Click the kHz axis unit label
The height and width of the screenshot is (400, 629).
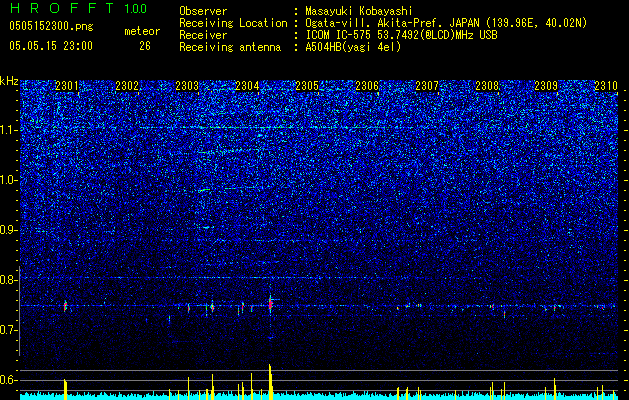[9, 81]
